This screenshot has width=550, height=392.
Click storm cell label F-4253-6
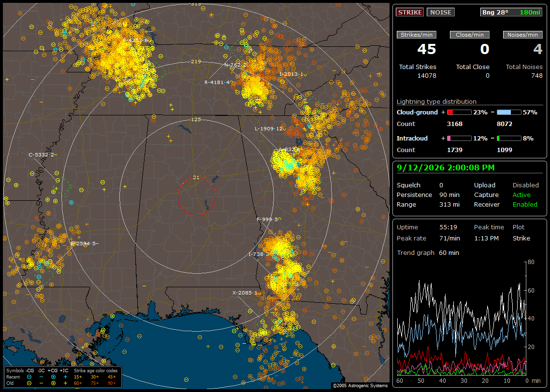[136, 40]
